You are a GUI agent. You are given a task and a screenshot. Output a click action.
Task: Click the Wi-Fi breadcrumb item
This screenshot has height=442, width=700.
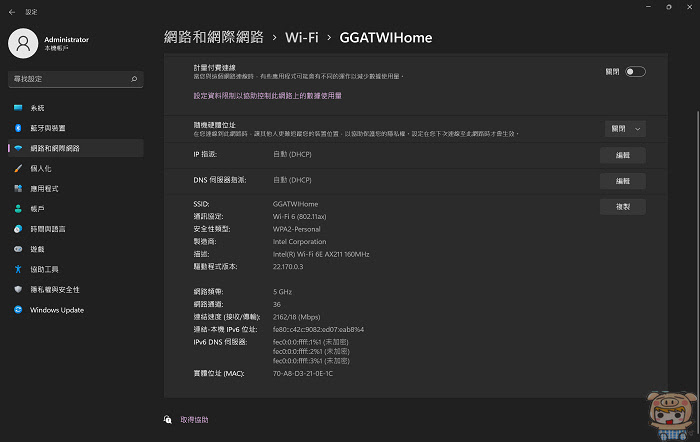(302, 38)
